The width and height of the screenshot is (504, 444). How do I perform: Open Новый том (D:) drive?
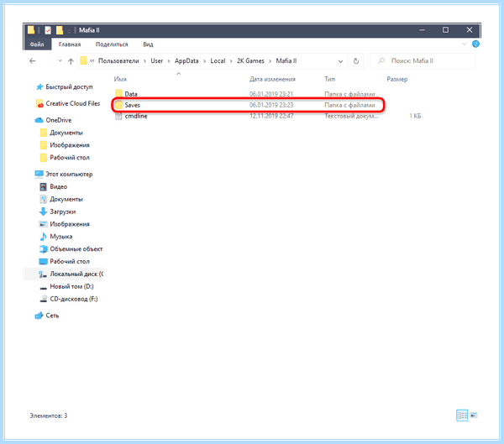pos(71,286)
